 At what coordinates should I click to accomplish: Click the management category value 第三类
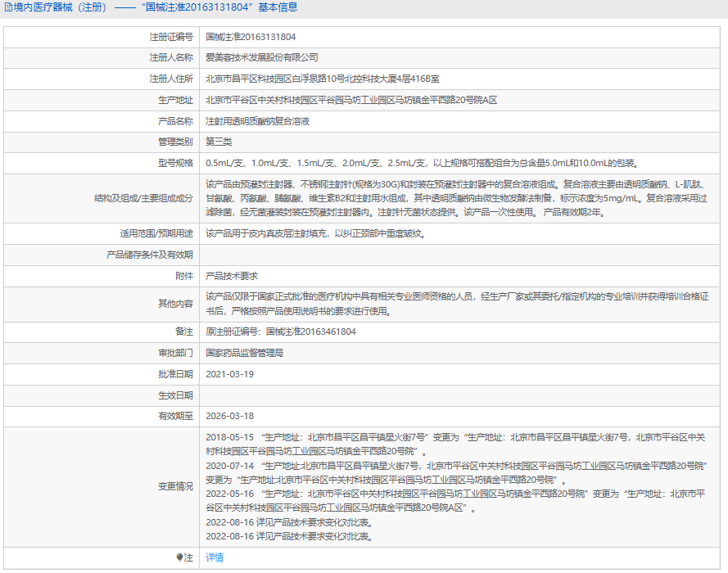(219, 142)
